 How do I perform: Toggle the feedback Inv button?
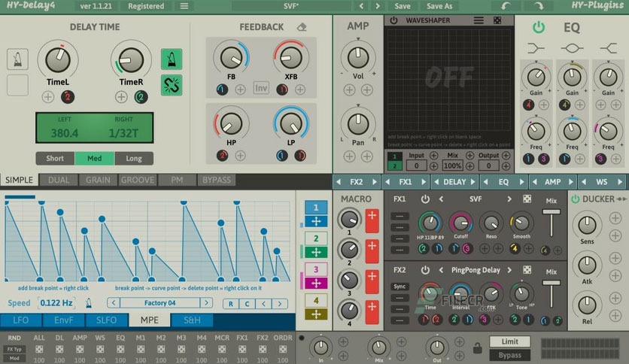261,88
